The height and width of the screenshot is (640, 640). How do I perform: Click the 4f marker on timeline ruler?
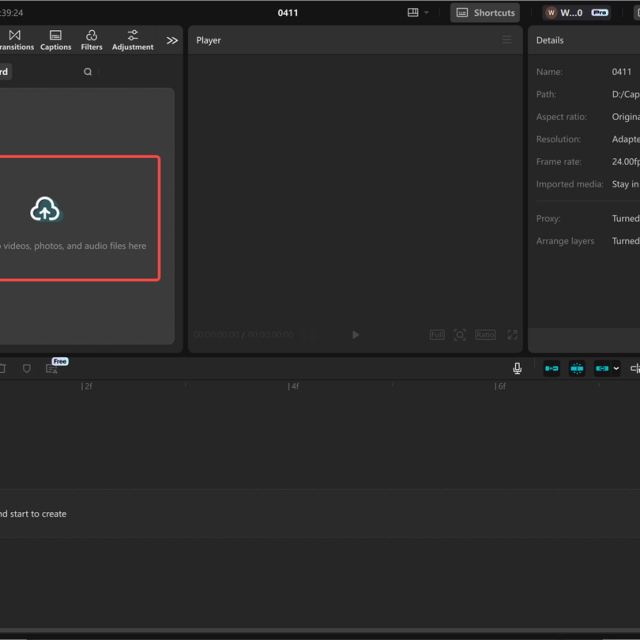[x=293, y=386]
